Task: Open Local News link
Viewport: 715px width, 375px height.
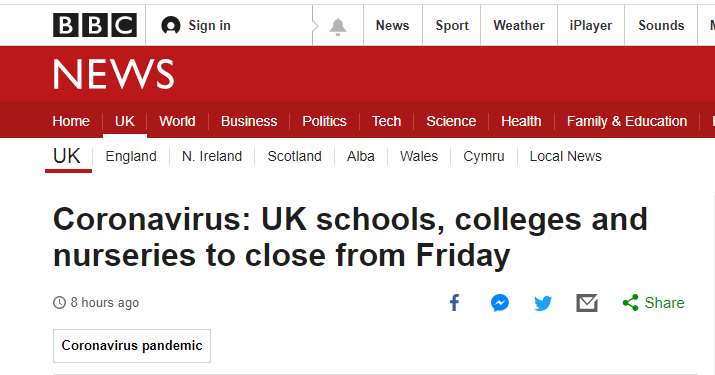Action: [565, 156]
